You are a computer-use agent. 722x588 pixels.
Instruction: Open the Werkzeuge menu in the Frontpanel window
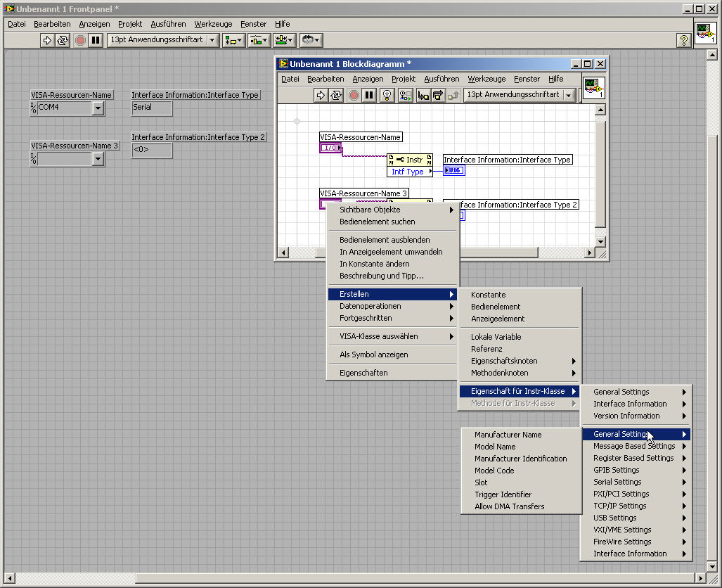pos(212,24)
